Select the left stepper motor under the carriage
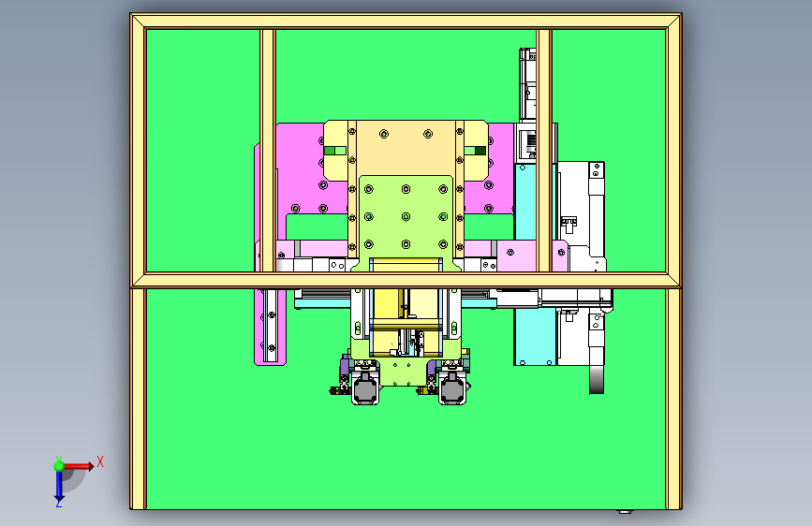 click(x=365, y=388)
